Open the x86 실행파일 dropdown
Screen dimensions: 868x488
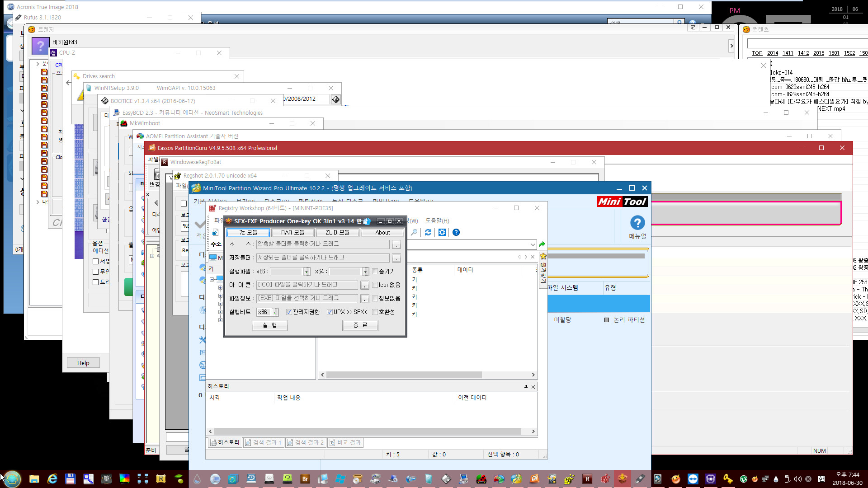tap(307, 272)
